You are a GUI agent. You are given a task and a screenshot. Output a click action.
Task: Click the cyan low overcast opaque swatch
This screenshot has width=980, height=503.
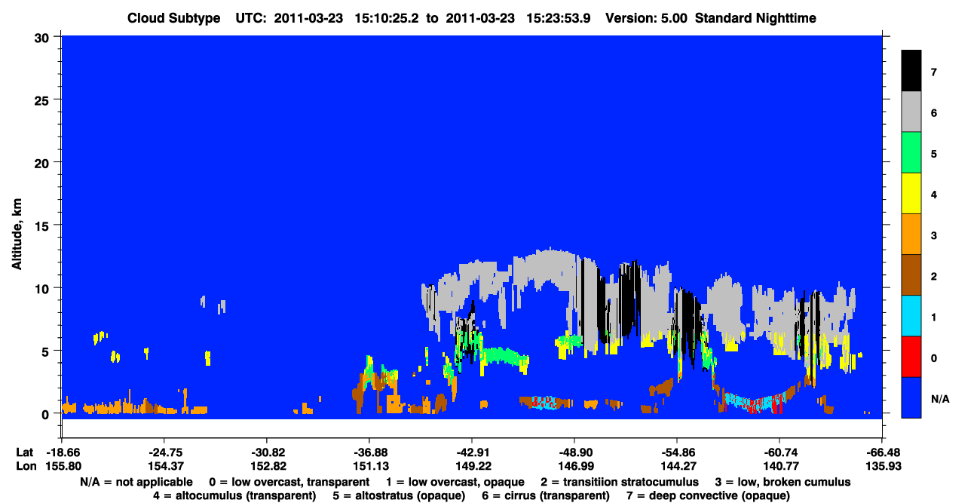click(x=911, y=316)
